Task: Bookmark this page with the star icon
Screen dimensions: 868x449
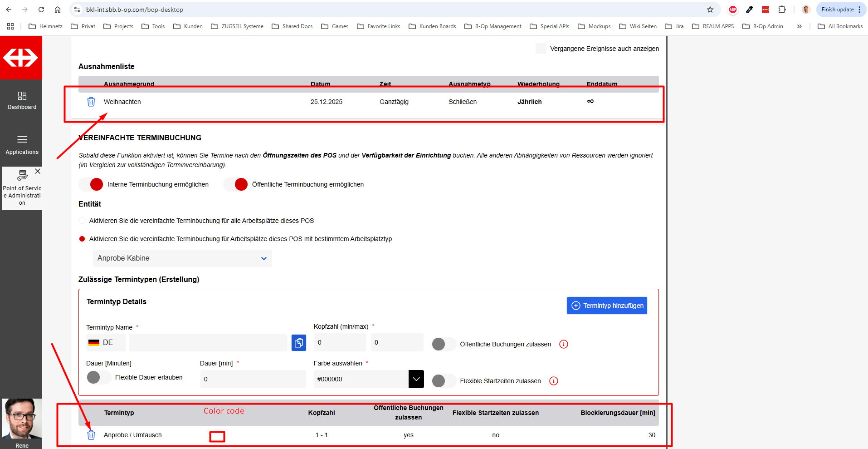Action: coord(710,10)
